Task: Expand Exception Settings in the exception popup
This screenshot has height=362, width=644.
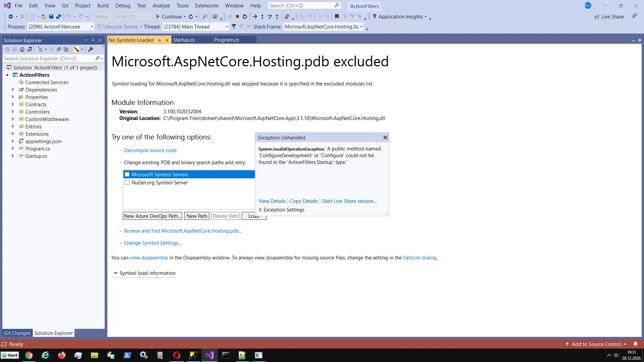Action: coord(260,210)
